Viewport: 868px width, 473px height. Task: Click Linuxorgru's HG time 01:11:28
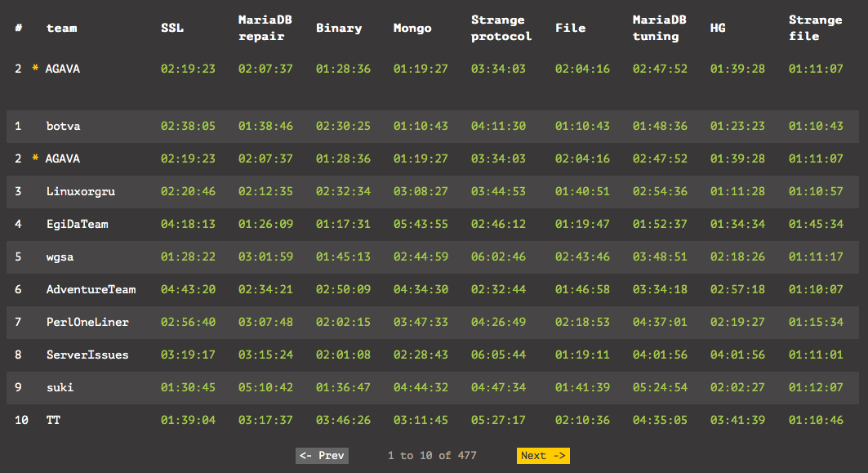(x=737, y=191)
